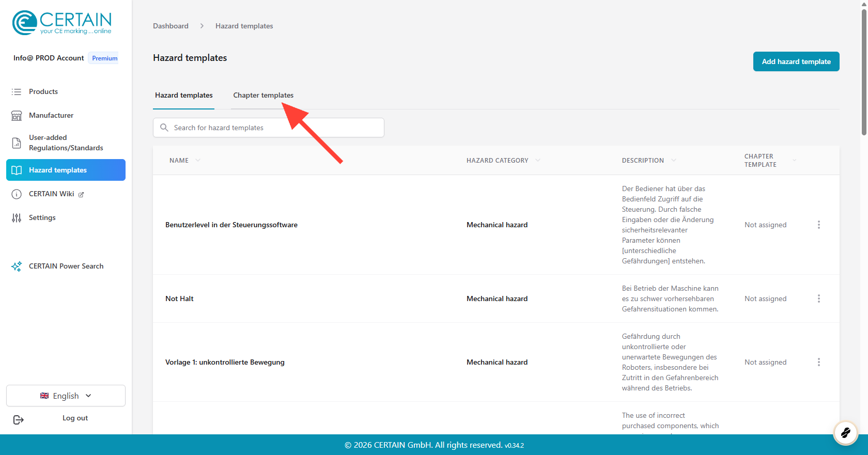Click Not assigned in Not Halt row
868x455 pixels.
coord(765,299)
